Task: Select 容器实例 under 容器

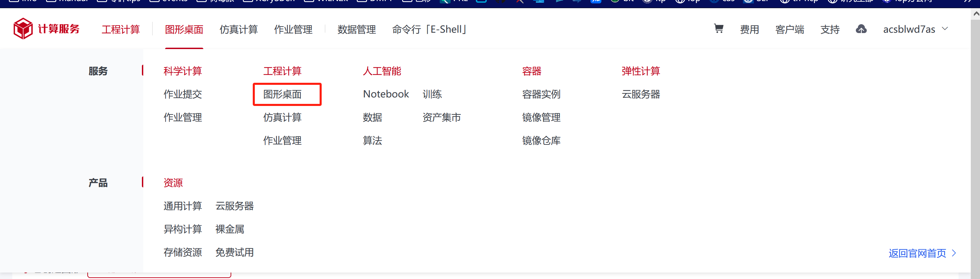Action: point(541,94)
